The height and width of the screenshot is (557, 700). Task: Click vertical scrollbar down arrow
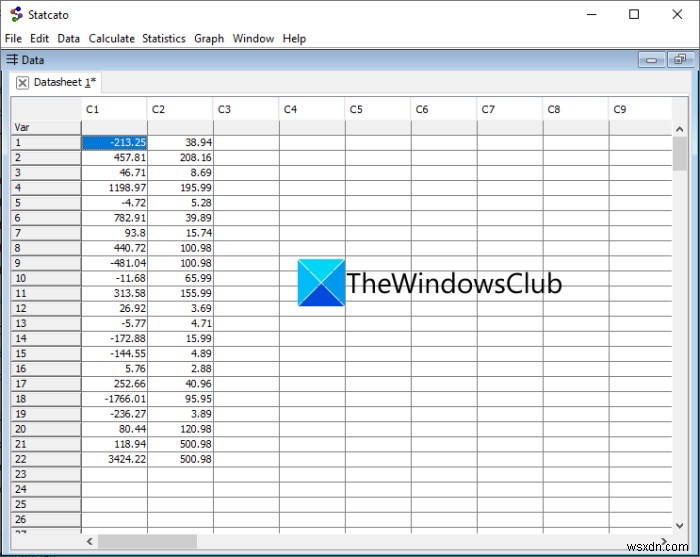[679, 526]
